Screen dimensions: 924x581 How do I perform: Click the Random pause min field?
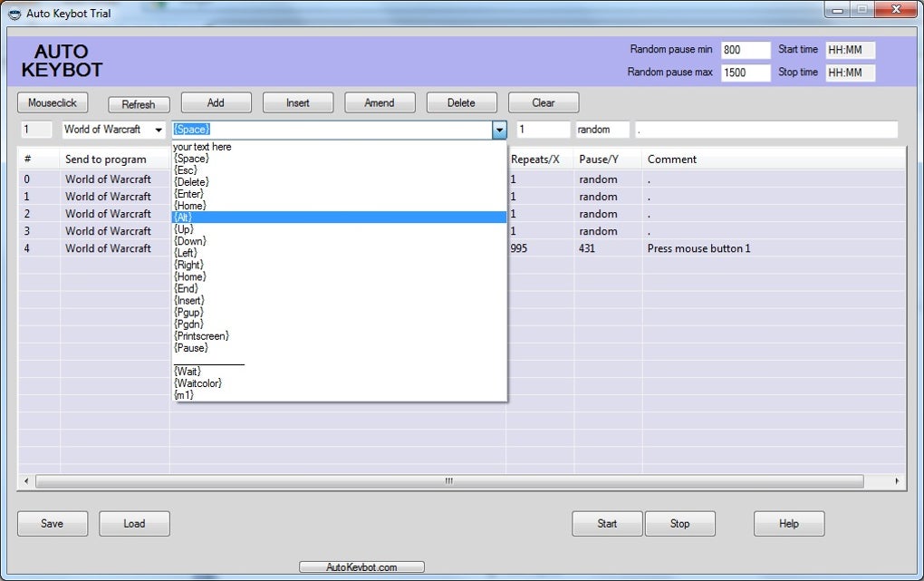tap(746, 50)
